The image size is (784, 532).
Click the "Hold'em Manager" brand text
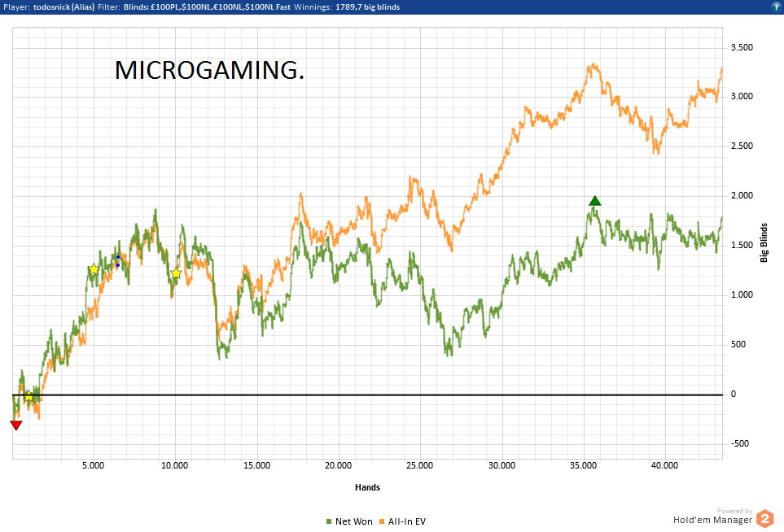[712, 520]
